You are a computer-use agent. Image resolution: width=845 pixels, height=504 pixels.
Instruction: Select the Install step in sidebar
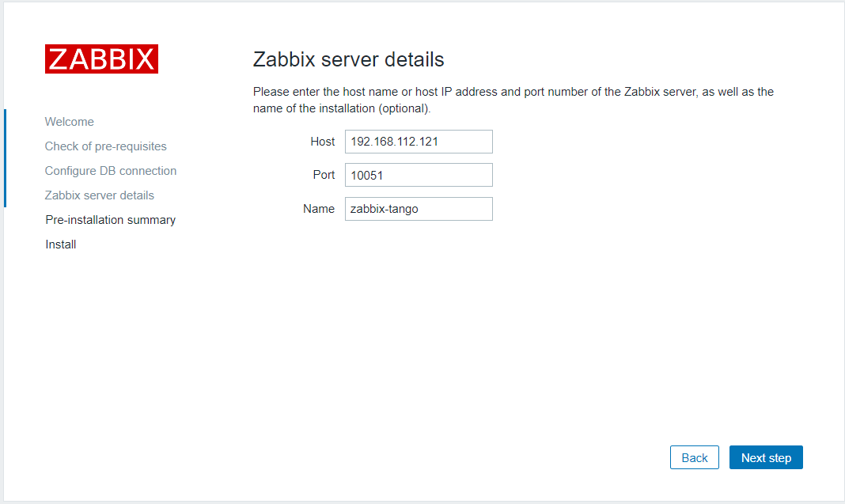click(61, 244)
